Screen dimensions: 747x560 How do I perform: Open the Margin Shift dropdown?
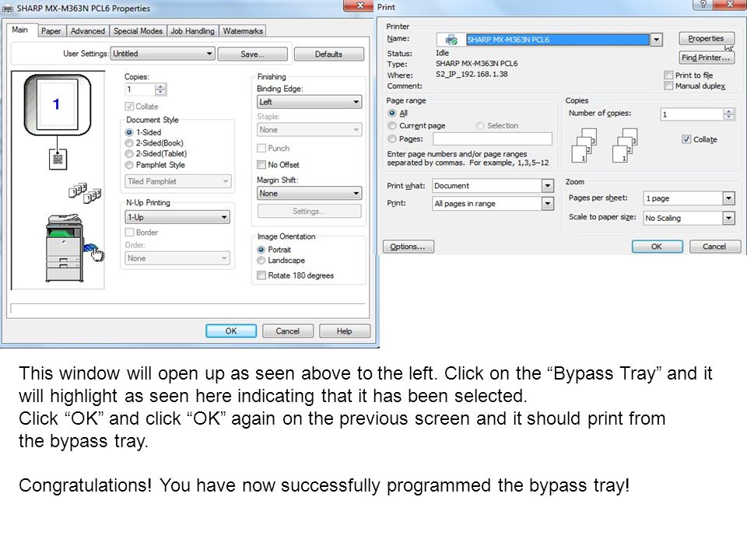[309, 194]
